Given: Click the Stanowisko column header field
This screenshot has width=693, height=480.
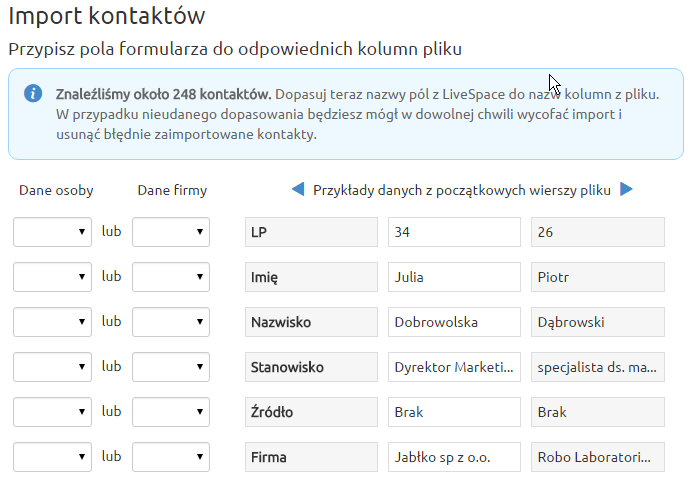Looking at the screenshot, I should 312,367.
